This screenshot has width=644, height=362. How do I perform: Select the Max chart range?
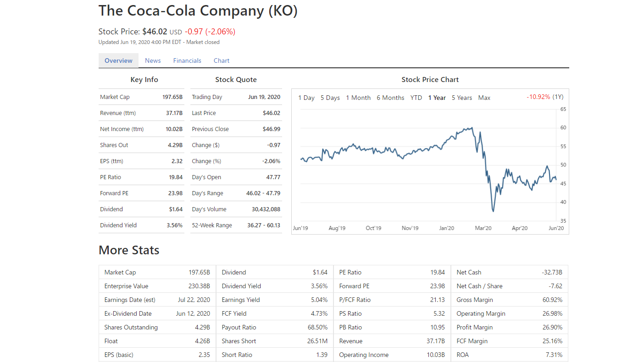point(484,98)
